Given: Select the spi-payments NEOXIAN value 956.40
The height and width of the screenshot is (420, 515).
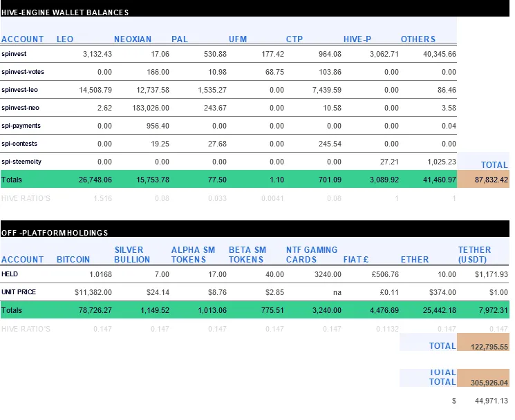Looking at the screenshot, I should [158, 126].
